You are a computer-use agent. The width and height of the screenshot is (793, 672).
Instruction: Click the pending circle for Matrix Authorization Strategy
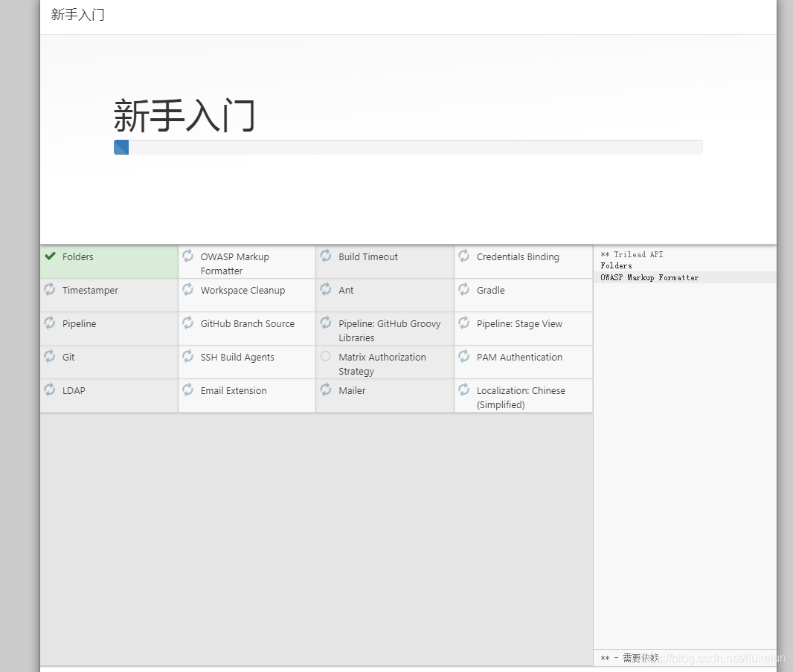point(326,357)
